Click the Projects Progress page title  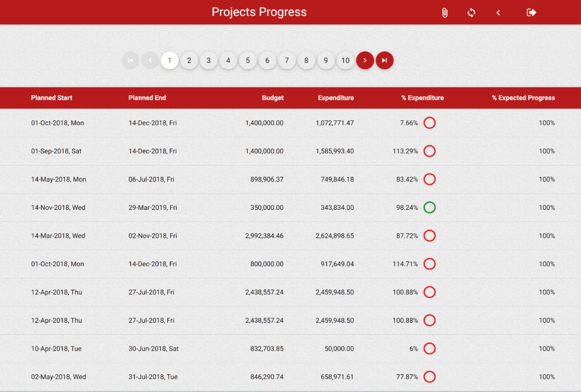coord(259,12)
